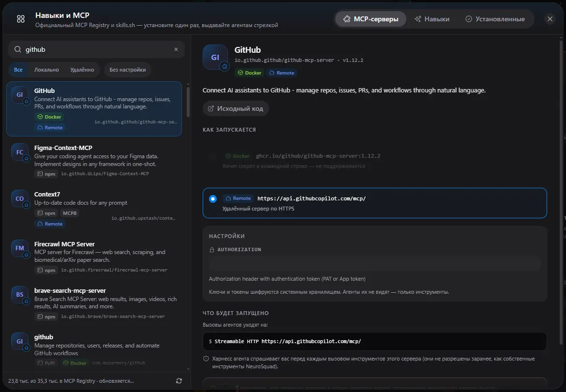The image size is (566, 392).
Task: Close the Навыки и MCP dialog
Action: 550,19
